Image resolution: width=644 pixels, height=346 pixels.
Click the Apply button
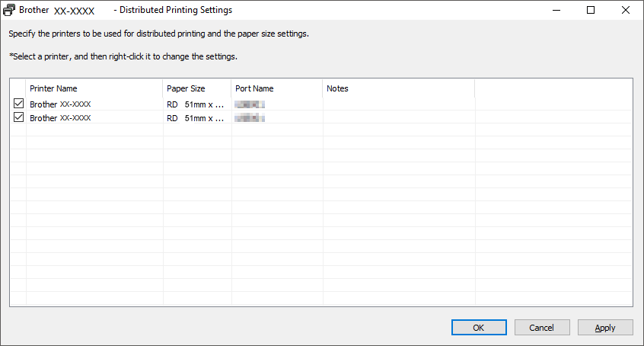605,327
